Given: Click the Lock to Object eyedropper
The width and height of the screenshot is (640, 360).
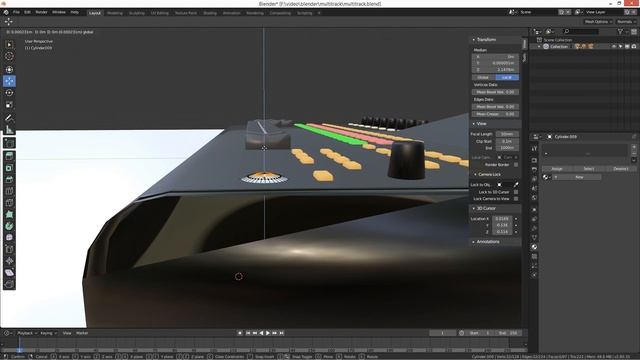Looking at the screenshot, I should point(516,185).
